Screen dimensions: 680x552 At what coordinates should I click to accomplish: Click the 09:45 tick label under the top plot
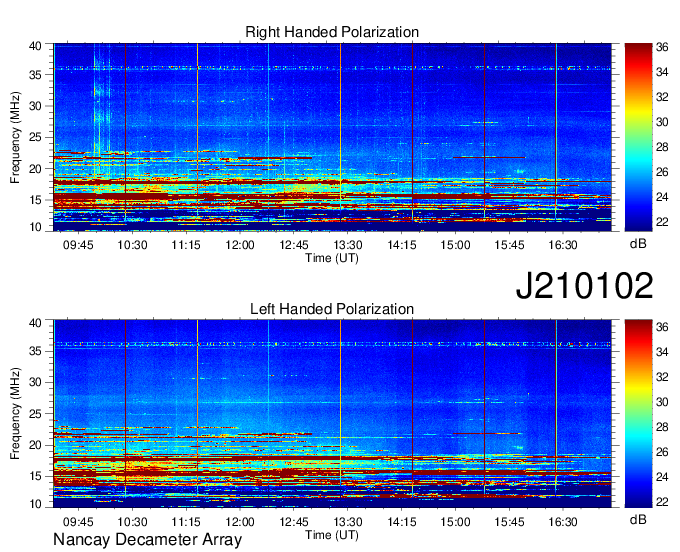click(78, 245)
